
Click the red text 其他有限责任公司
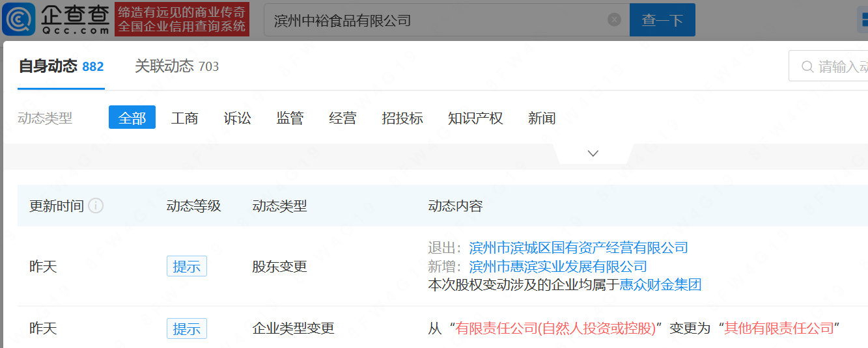(x=779, y=328)
